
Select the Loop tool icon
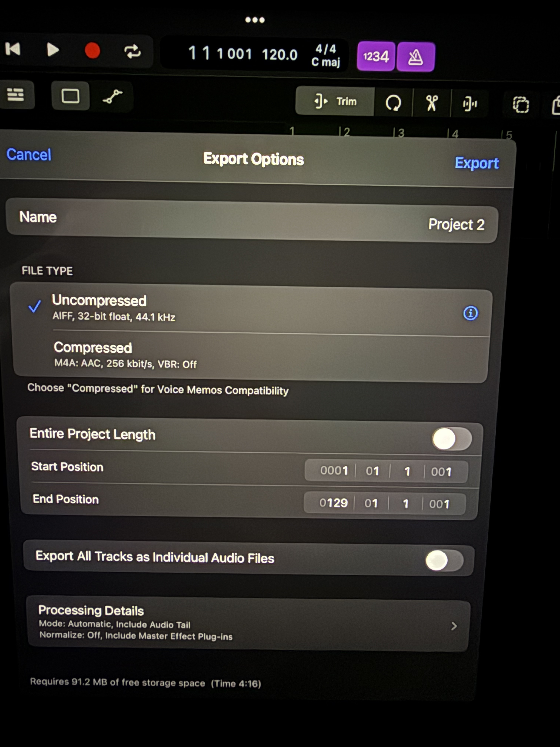pos(393,103)
